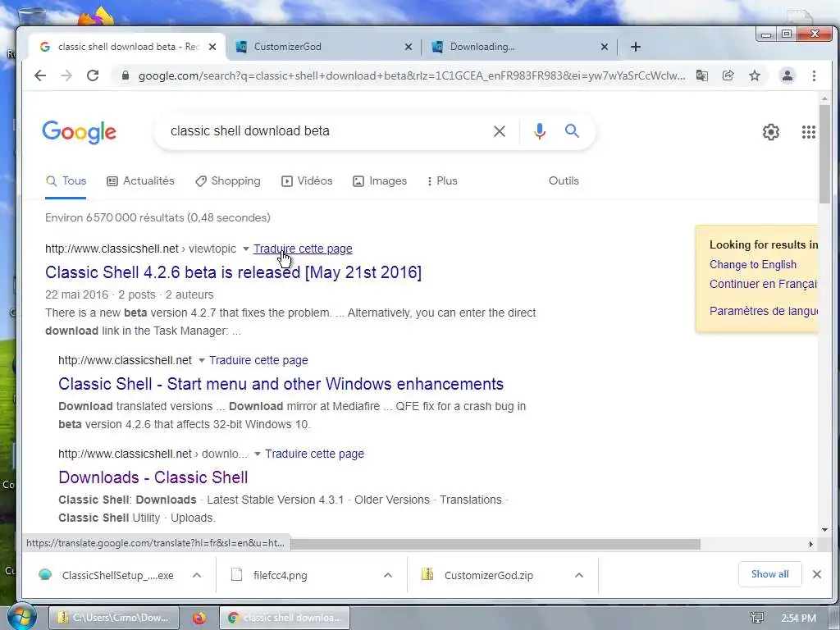Select the Tous search tab
This screenshot has width=840, height=630.
pos(66,181)
